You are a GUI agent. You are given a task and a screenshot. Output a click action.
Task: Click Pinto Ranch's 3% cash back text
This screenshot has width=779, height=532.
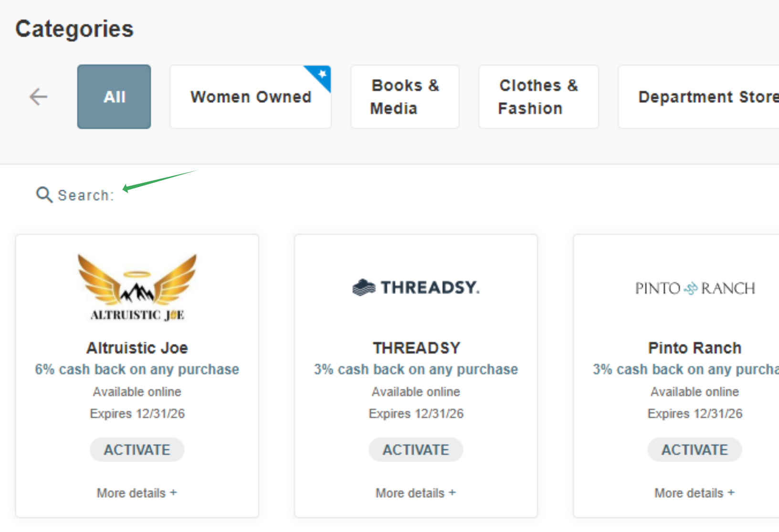(x=686, y=369)
